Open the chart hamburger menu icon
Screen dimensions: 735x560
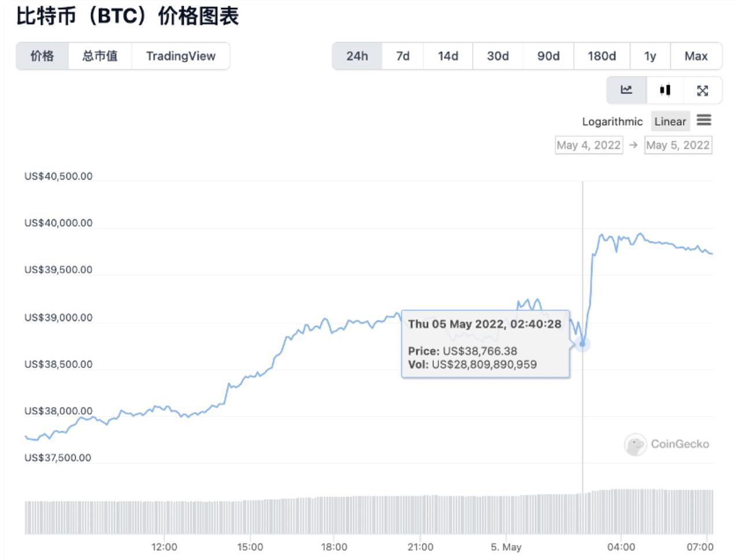point(704,121)
